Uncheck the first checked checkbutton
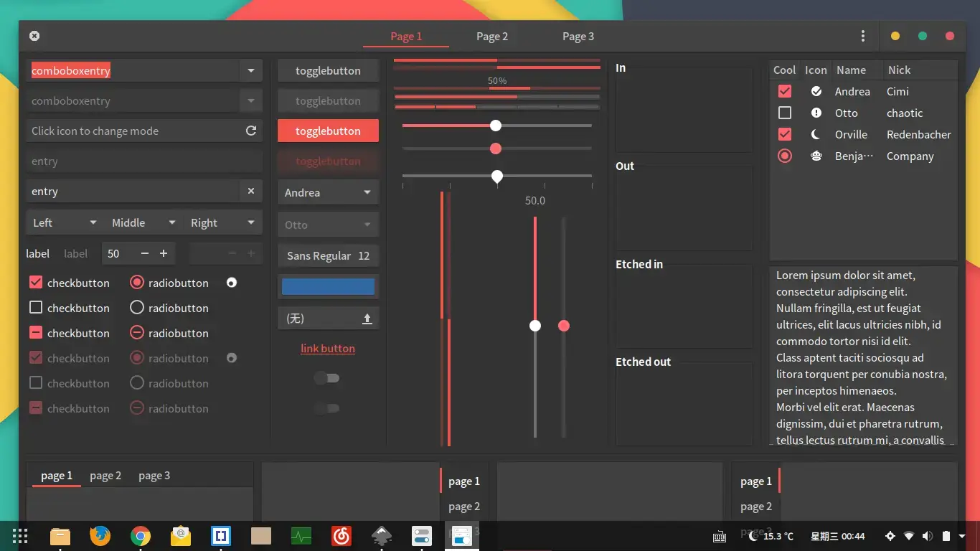 click(36, 283)
